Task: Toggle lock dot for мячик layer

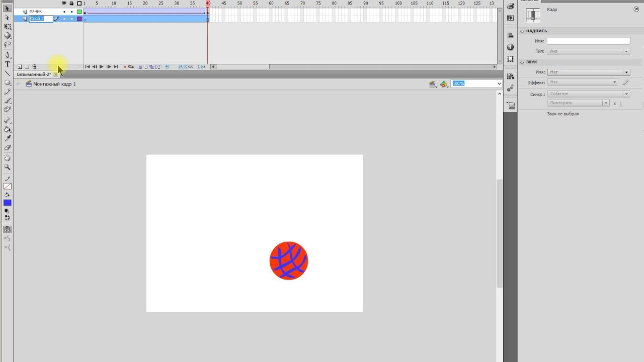Action: 71,12
